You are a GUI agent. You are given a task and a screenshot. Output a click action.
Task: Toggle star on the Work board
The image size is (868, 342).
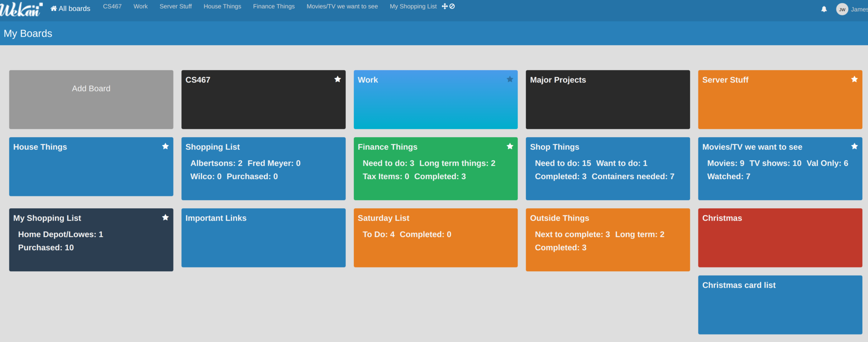(x=510, y=79)
